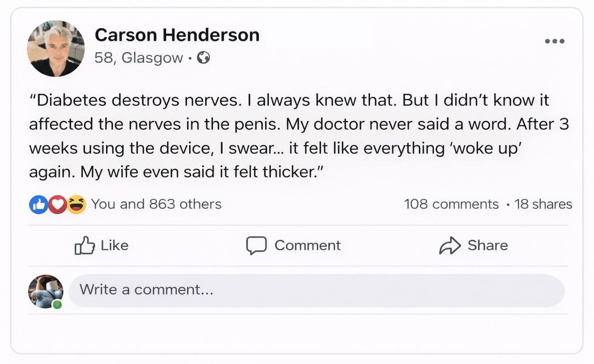Click the '58, Glasgow' subtitle text
Image resolution: width=594 pixels, height=364 pixels.
138,58
